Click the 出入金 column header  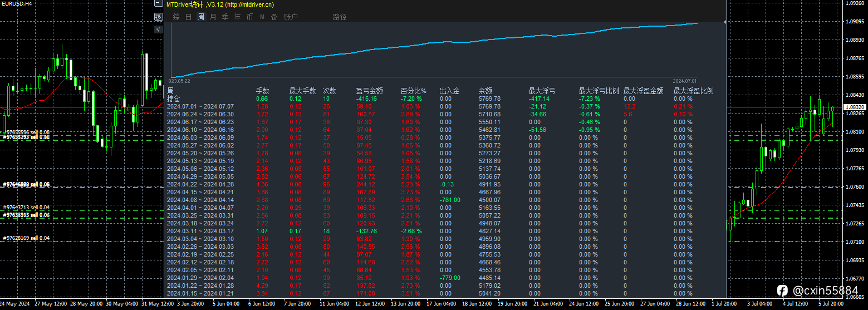click(x=449, y=91)
